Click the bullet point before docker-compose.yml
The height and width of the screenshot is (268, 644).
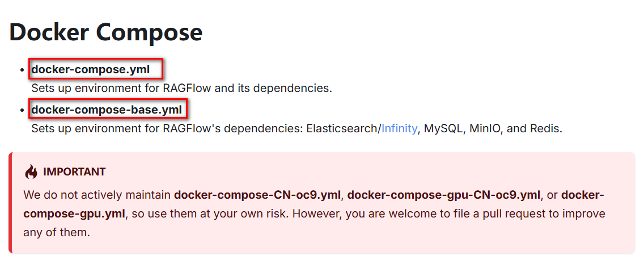click(22, 70)
